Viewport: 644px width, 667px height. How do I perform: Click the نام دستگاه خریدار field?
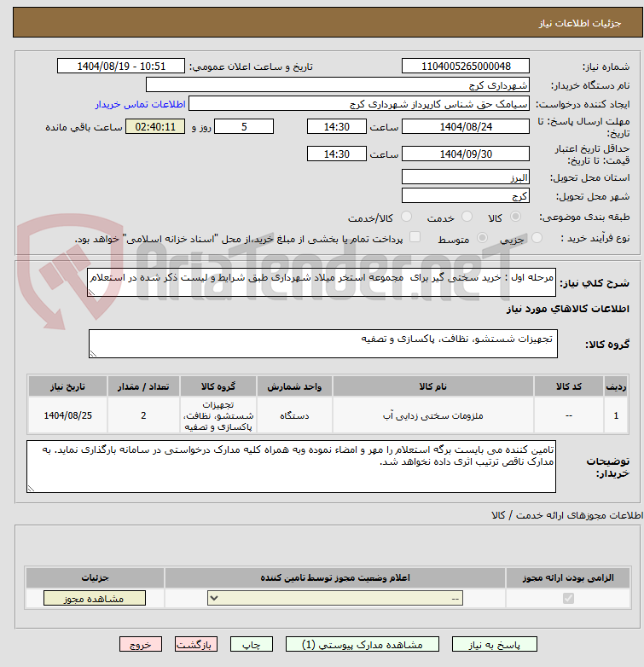[338, 85]
